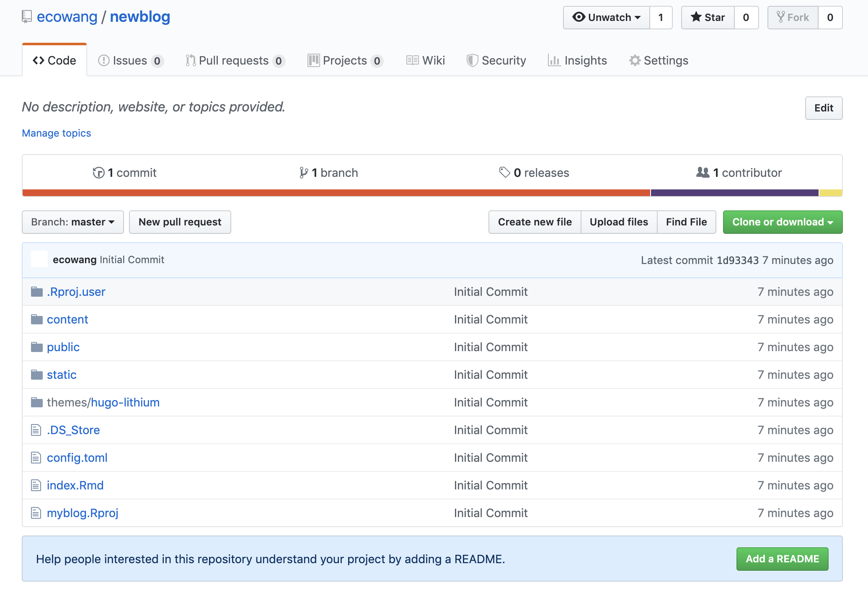The image size is (868, 590).
Task: Click the repository book icon beside ecowang
Action: pyautogui.click(x=27, y=17)
